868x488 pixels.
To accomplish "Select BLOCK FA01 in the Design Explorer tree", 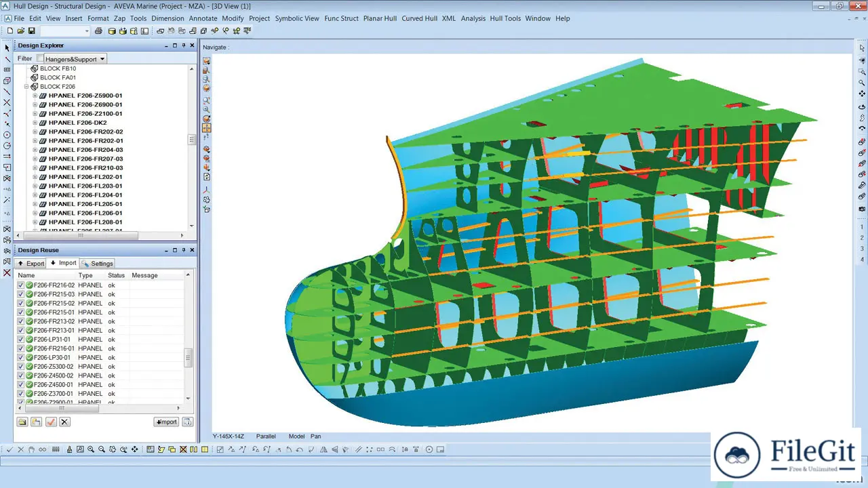I will click(58, 78).
